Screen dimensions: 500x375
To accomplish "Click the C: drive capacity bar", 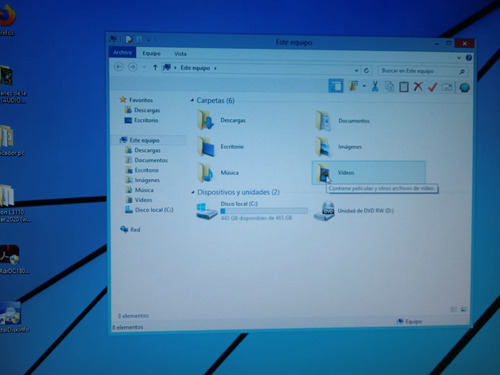I will pos(264,211).
